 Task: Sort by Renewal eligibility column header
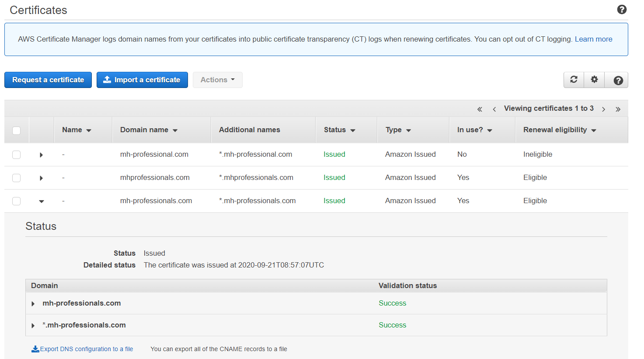(559, 130)
